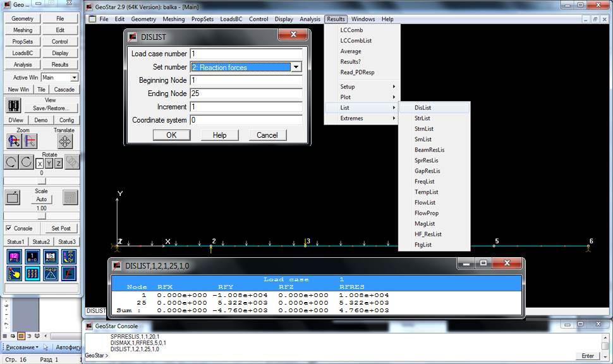
Task: Toggle the X rotation axis
Action: coord(39,164)
